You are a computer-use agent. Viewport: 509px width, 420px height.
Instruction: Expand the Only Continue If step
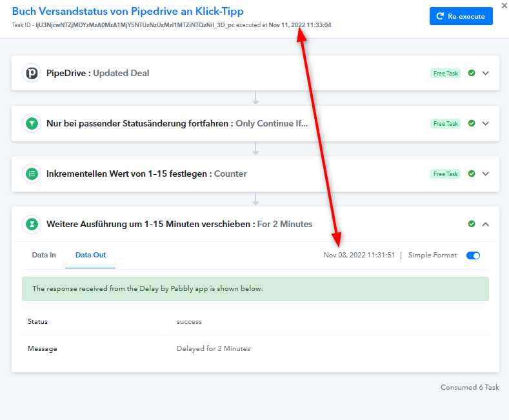485,123
